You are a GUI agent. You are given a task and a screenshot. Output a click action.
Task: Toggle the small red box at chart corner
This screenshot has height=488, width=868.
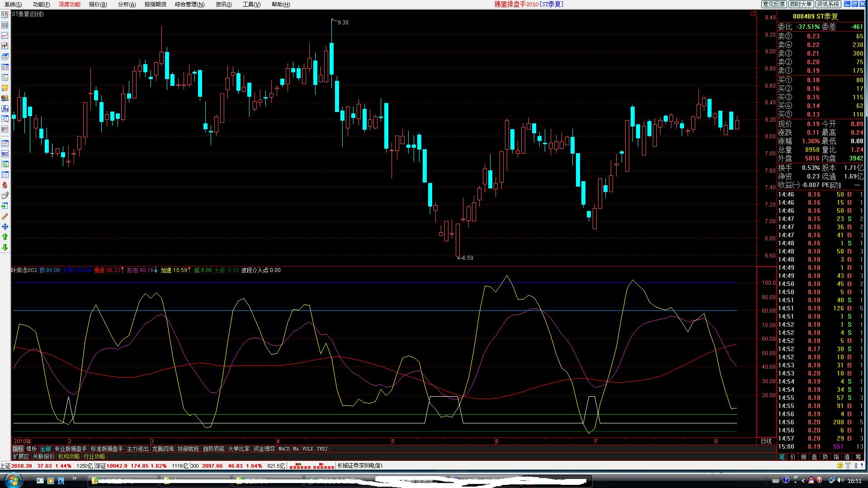point(753,14)
